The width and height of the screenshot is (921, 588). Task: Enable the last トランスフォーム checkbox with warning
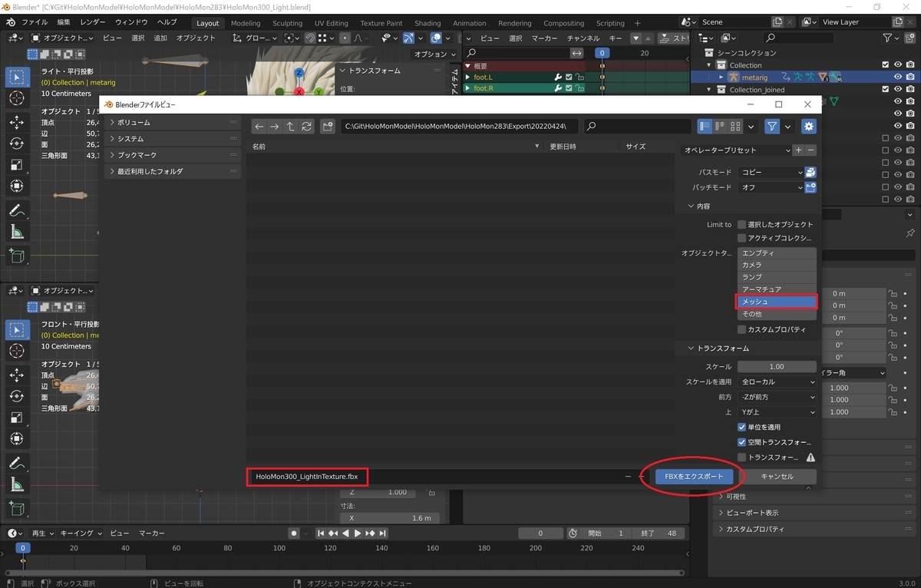pos(741,458)
